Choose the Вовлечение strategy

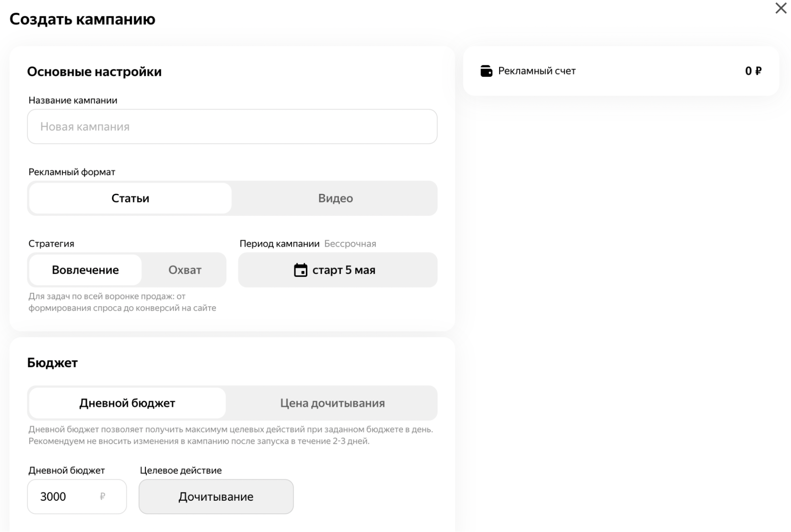pyautogui.click(x=85, y=270)
